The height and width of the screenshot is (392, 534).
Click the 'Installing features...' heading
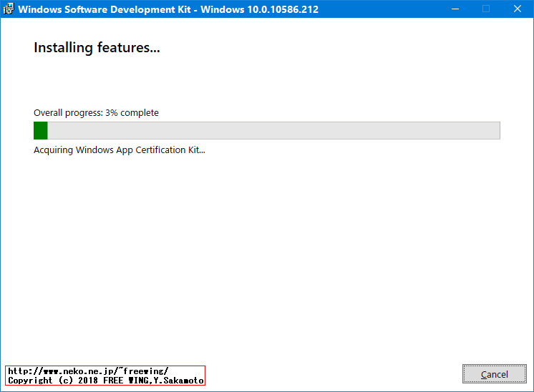pyautogui.click(x=97, y=48)
